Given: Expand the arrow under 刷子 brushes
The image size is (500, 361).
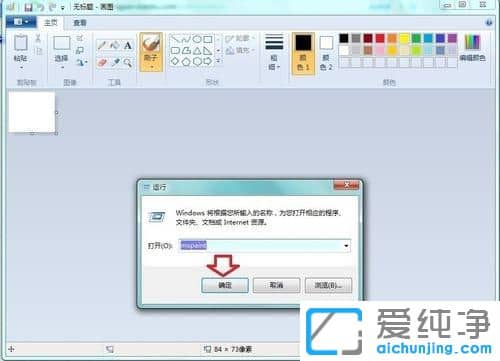Looking at the screenshot, I should pos(151,67).
